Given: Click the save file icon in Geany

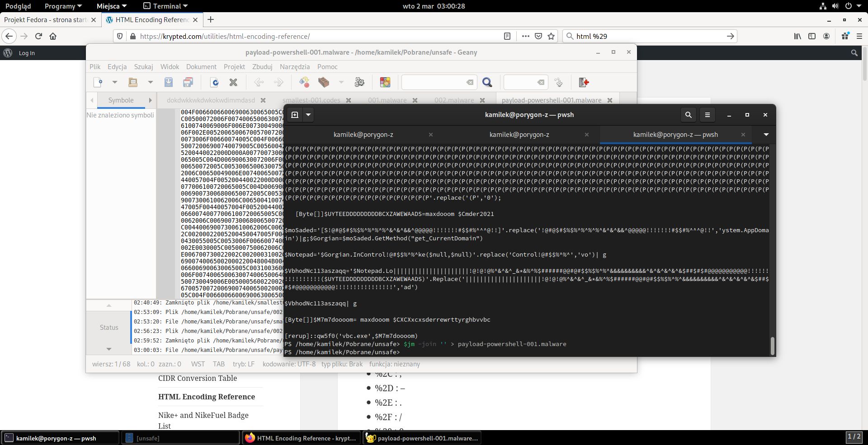Looking at the screenshot, I should [169, 82].
